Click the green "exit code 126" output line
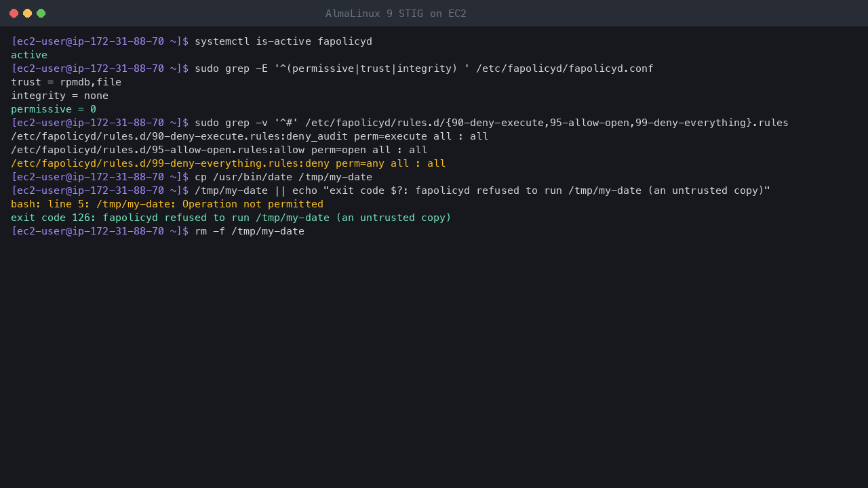 pyautogui.click(x=231, y=218)
